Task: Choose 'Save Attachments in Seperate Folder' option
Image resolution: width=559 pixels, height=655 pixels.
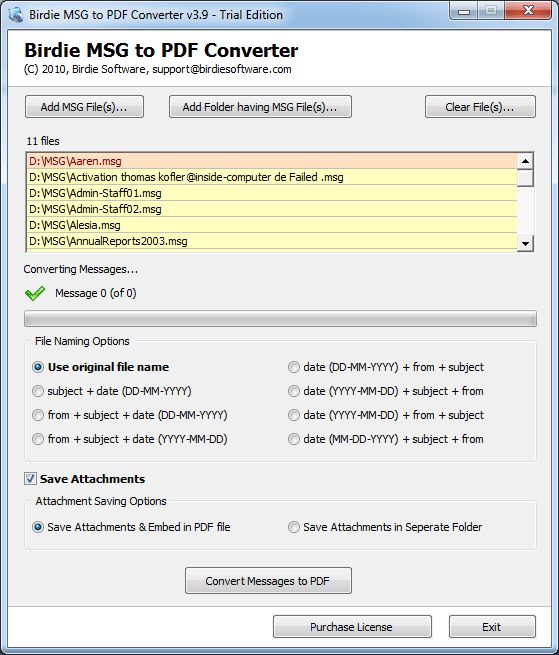Action: click(294, 527)
